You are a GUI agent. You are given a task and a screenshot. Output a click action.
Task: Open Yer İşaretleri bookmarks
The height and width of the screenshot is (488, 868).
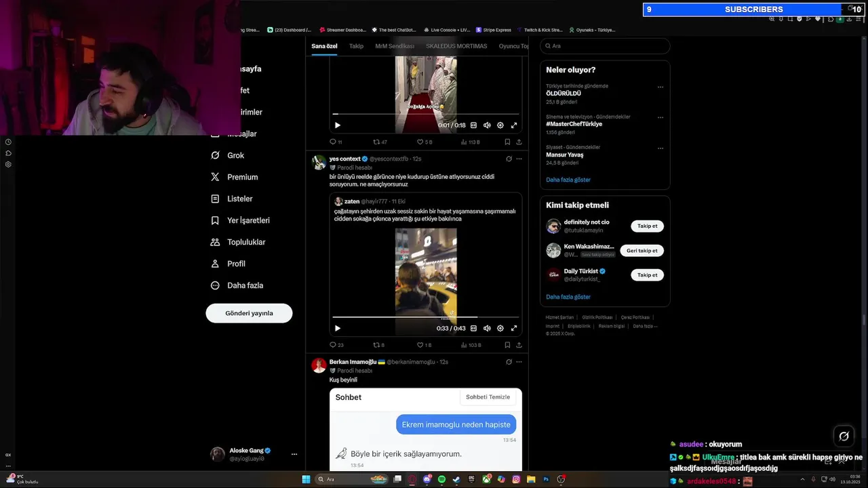click(x=241, y=220)
